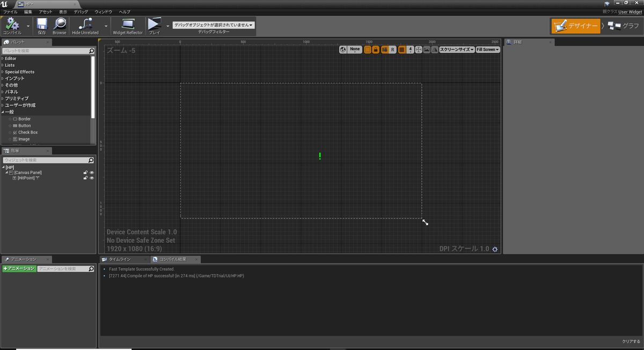
Task: Click the zoom to fit icon
Action: (419, 49)
